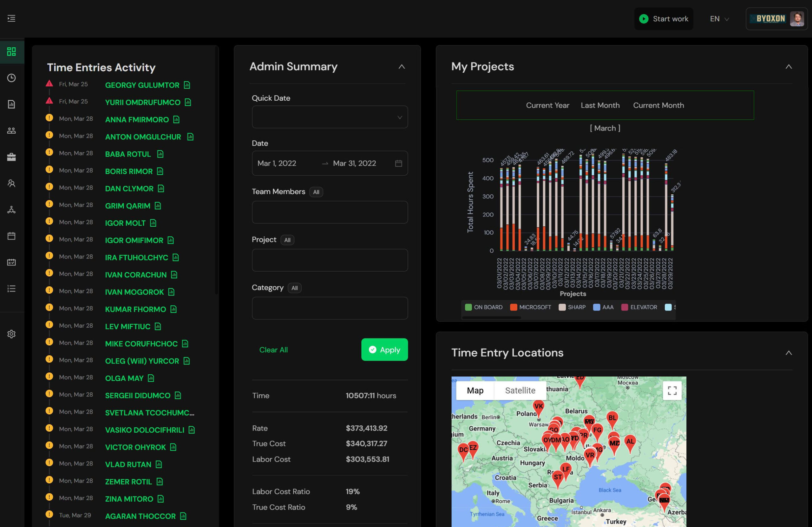Select the Last Month tab
This screenshot has width=812, height=527.
point(600,105)
